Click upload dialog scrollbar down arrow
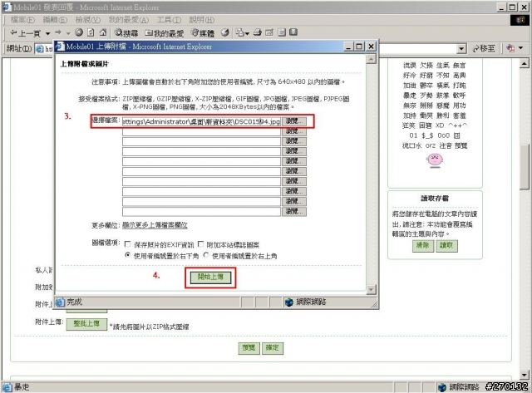The image size is (532, 393). (372, 289)
